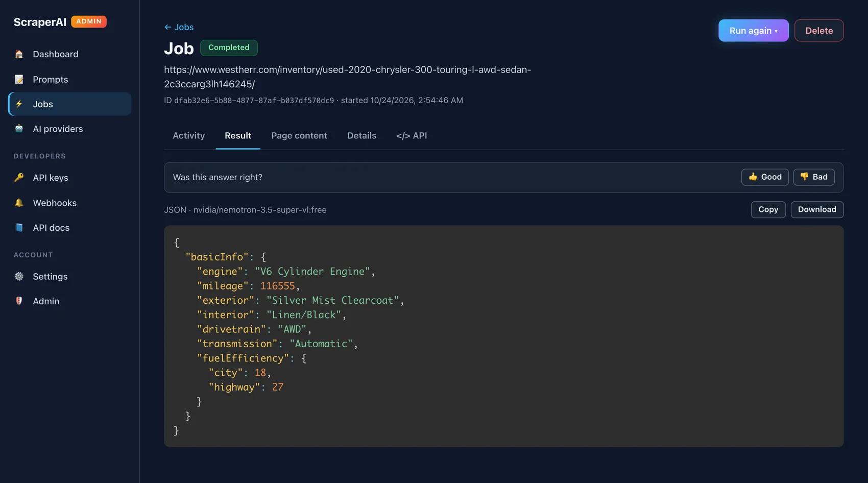This screenshot has height=483, width=868.
Task: Open API docs from sidebar
Action: pyautogui.click(x=69, y=228)
